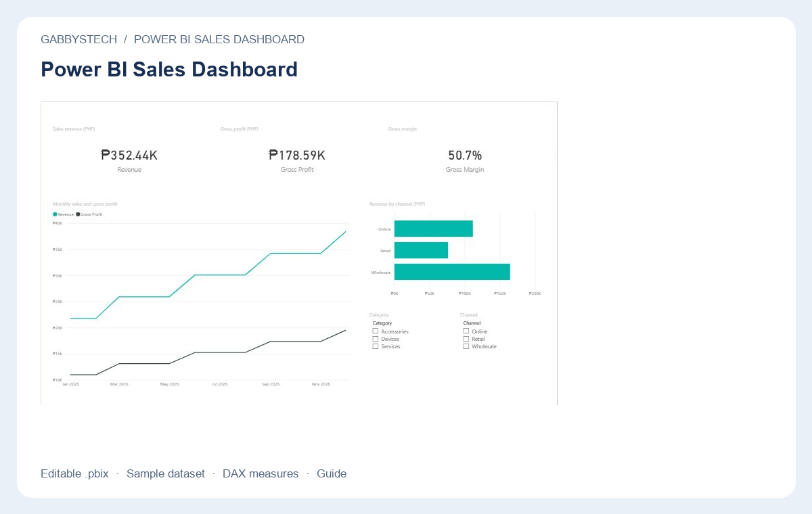Open the POWER BI SALES DASHBOARD breadcrumb
Image resolution: width=812 pixels, height=514 pixels.
point(219,39)
